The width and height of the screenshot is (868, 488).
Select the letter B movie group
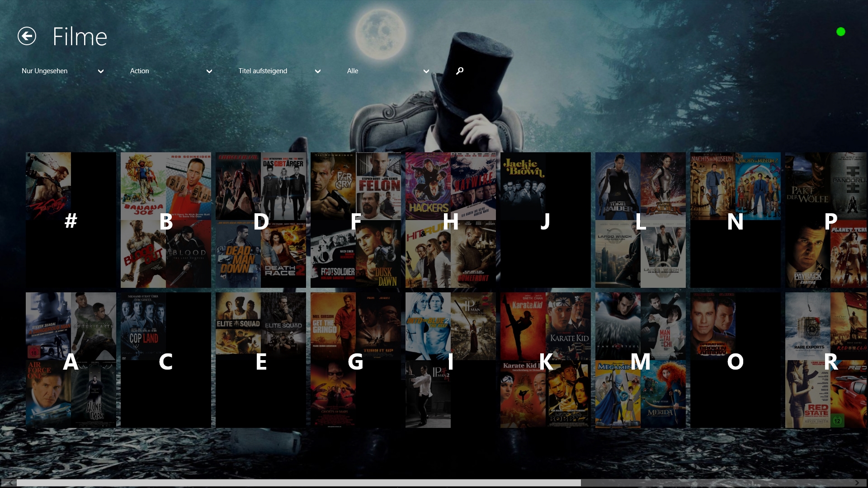(x=166, y=220)
